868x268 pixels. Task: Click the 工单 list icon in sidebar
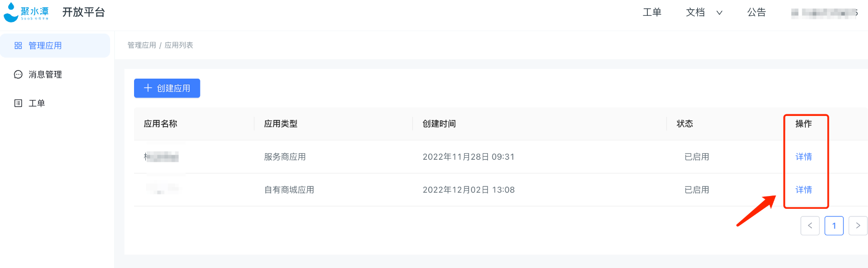[x=18, y=103]
